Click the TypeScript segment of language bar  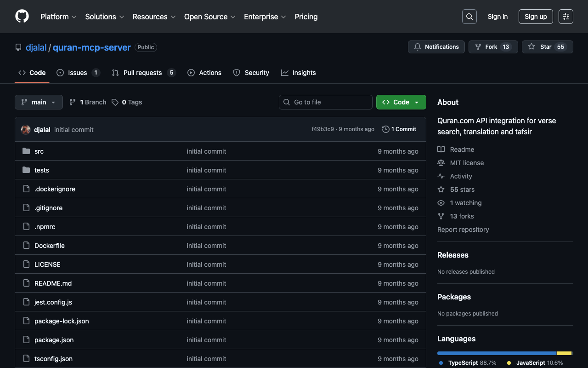point(497,353)
